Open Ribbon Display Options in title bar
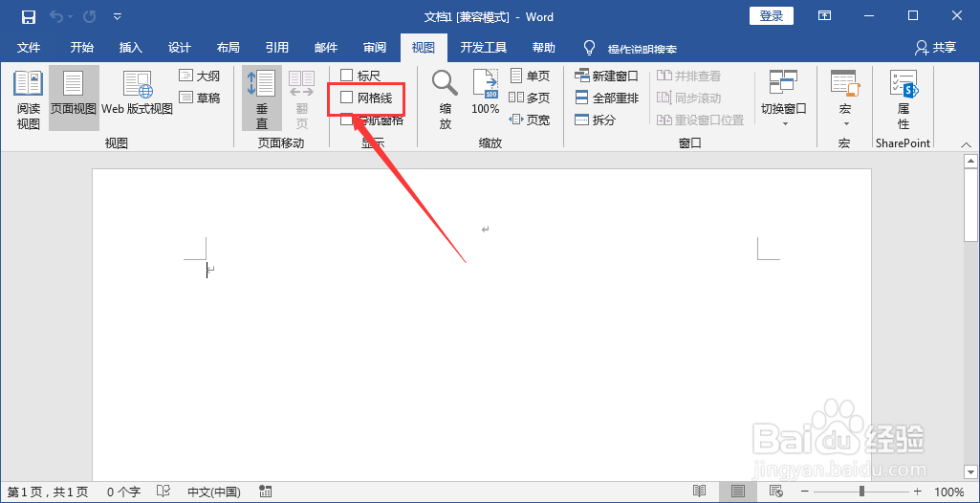 pyautogui.click(x=824, y=16)
